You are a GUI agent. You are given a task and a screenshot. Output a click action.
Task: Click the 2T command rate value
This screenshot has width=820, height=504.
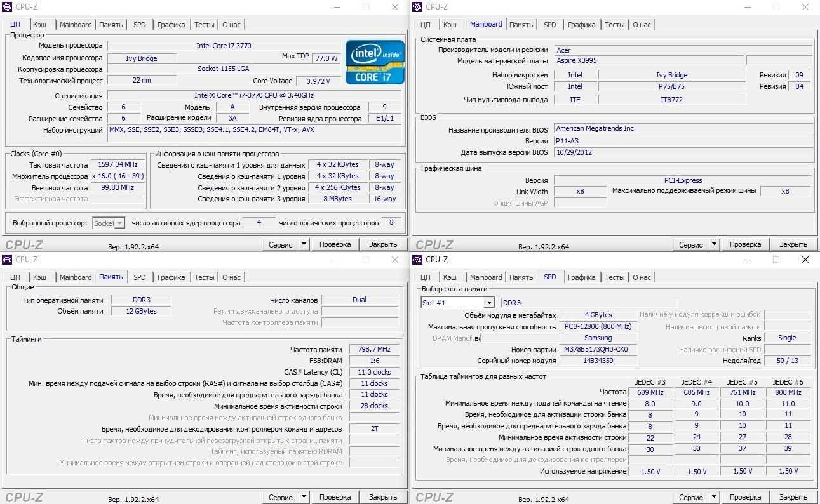(373, 428)
